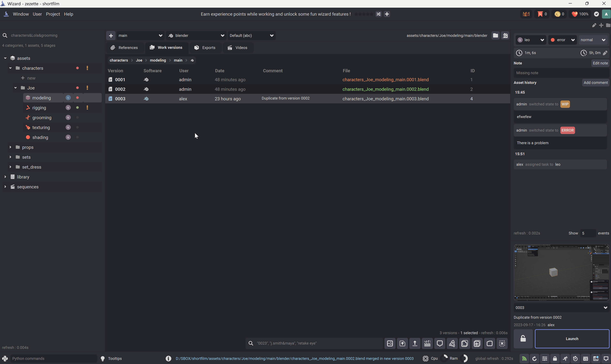Viewport: 611px width, 364px height.
Task: Click the Python commands input field
Action: [53, 359]
